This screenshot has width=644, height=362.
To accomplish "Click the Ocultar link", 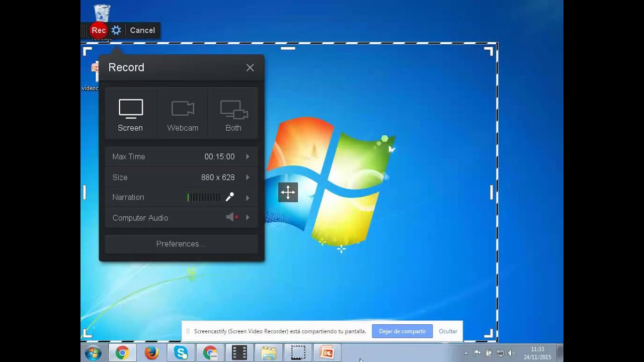I will tap(448, 331).
